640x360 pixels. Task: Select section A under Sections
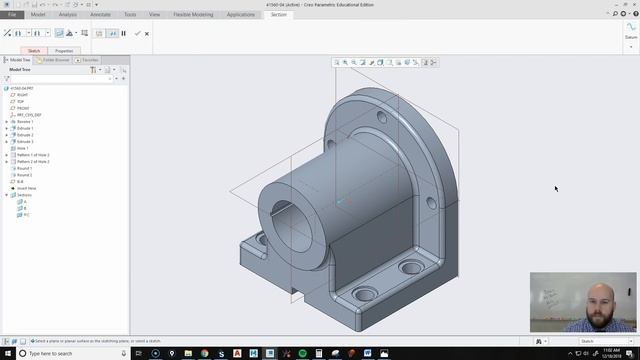pyautogui.click(x=22, y=202)
